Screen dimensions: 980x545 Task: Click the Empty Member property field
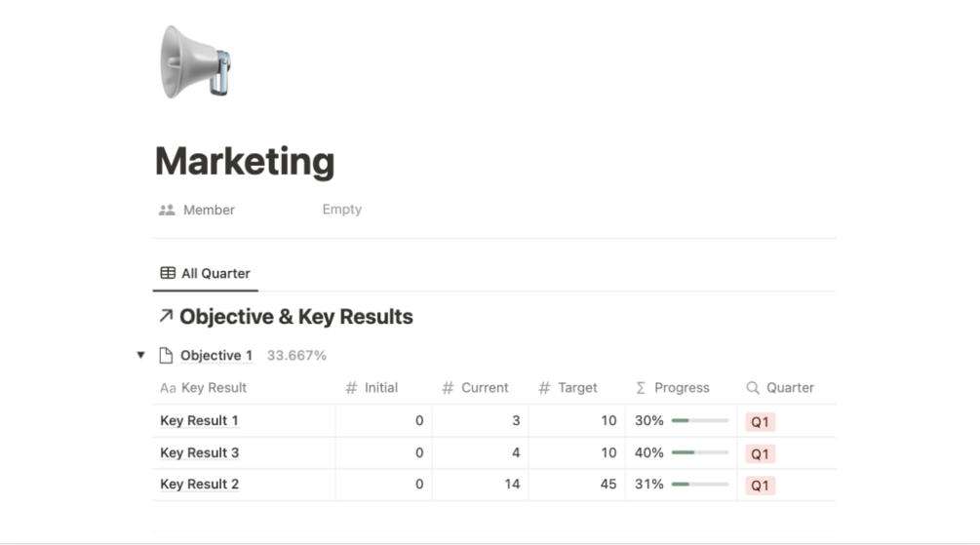(x=342, y=210)
